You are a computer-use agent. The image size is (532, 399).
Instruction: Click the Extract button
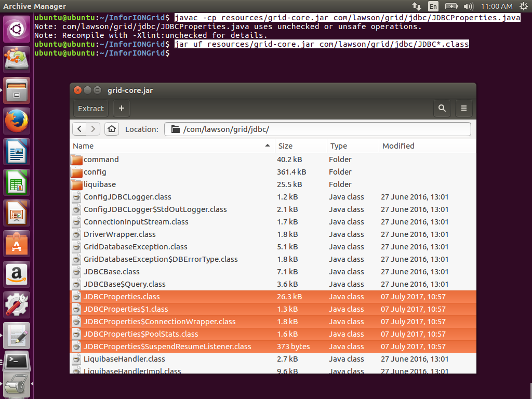tap(91, 109)
